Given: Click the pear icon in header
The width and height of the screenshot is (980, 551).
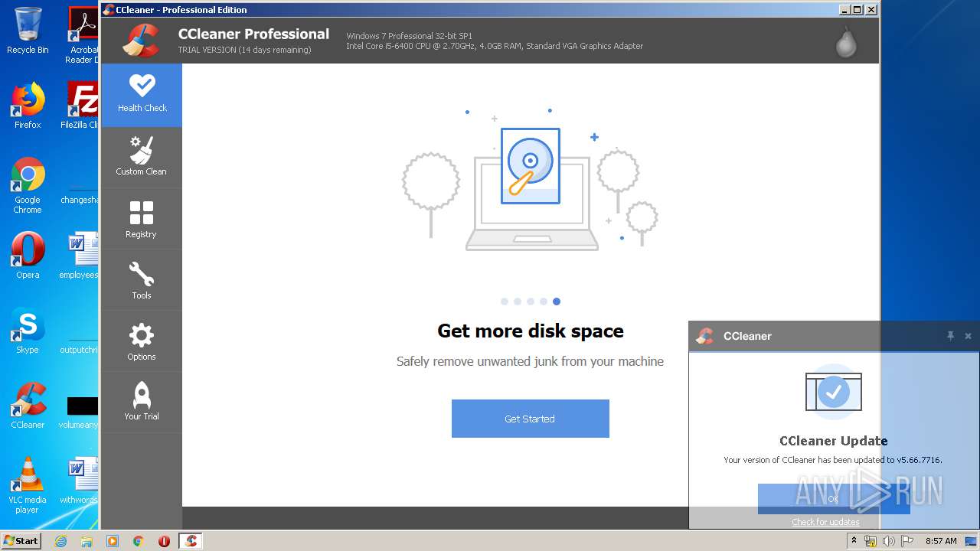Looking at the screenshot, I should [846, 42].
